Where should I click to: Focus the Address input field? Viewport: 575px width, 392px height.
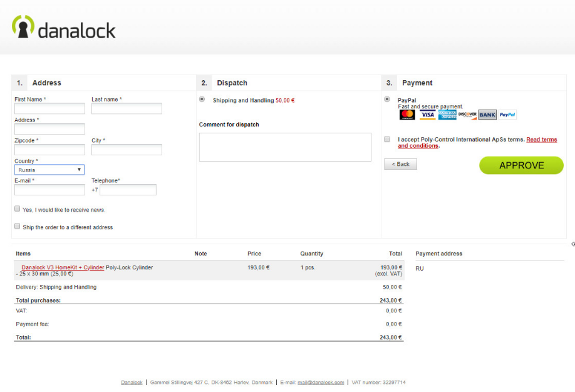[49, 129]
